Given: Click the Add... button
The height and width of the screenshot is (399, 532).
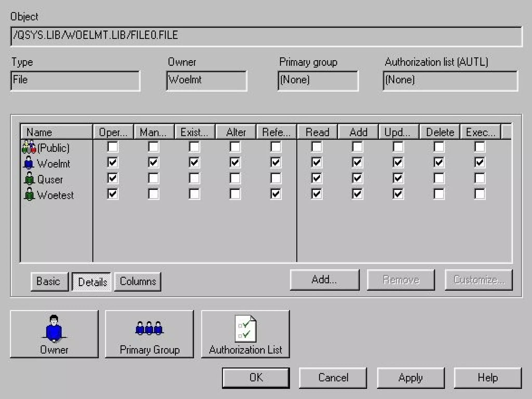Looking at the screenshot, I should coord(324,280).
